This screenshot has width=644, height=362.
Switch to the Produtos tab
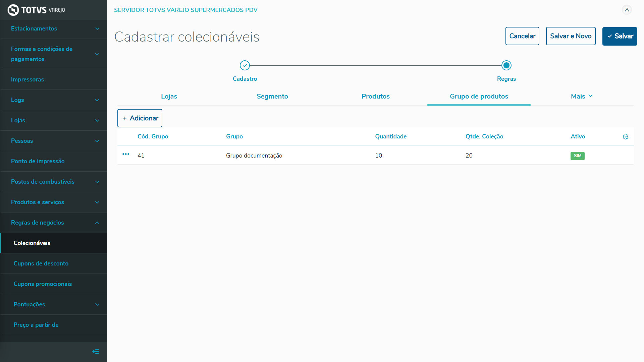[375, 96]
